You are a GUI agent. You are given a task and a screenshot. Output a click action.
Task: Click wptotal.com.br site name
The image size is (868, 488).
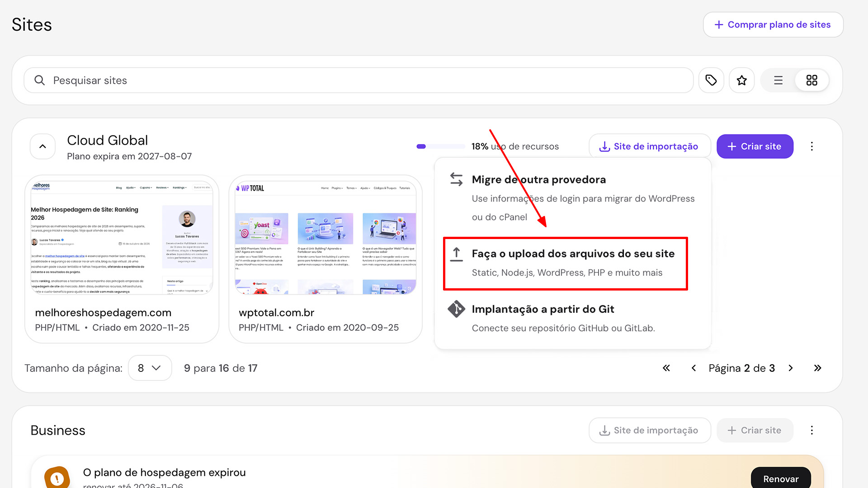276,313
